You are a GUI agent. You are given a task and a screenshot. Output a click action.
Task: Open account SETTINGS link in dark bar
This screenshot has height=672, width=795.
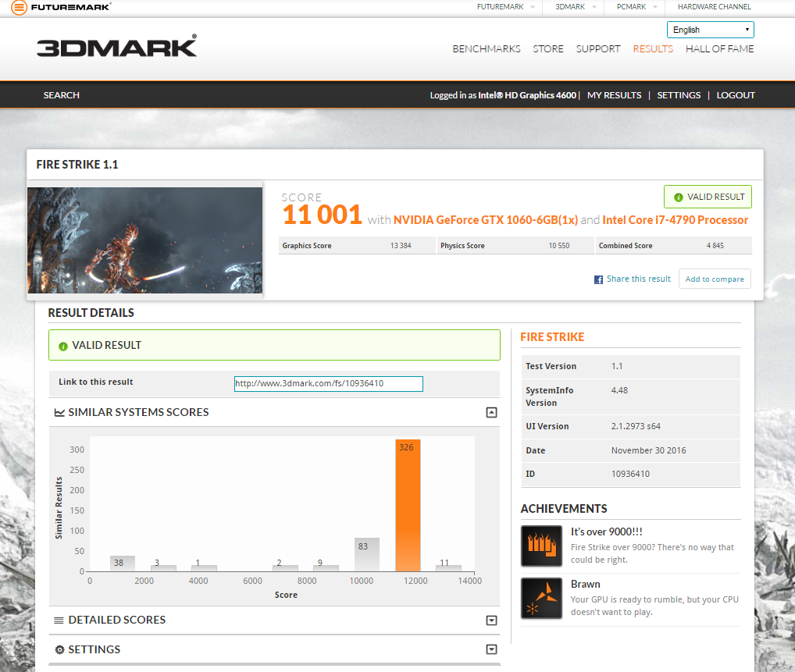(679, 95)
